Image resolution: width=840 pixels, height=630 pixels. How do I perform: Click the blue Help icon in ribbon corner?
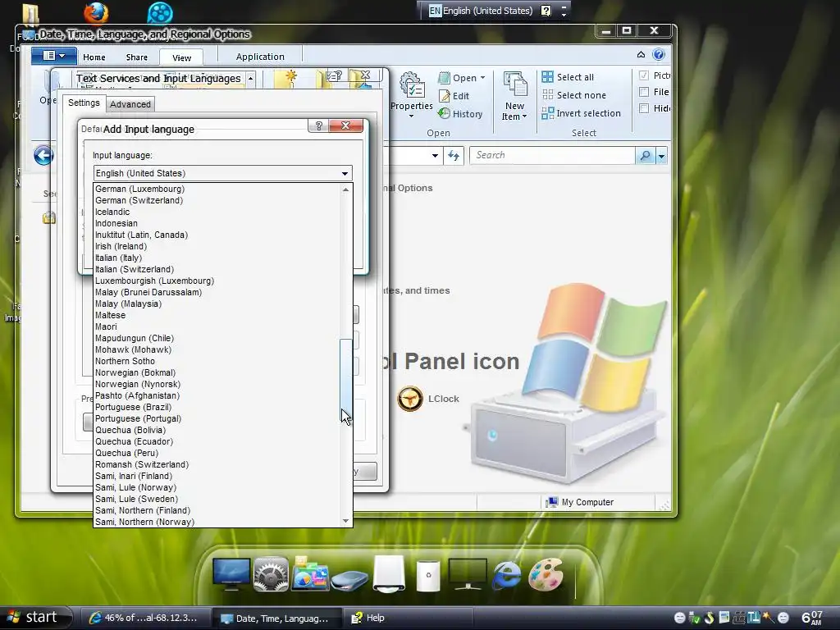[x=659, y=55]
